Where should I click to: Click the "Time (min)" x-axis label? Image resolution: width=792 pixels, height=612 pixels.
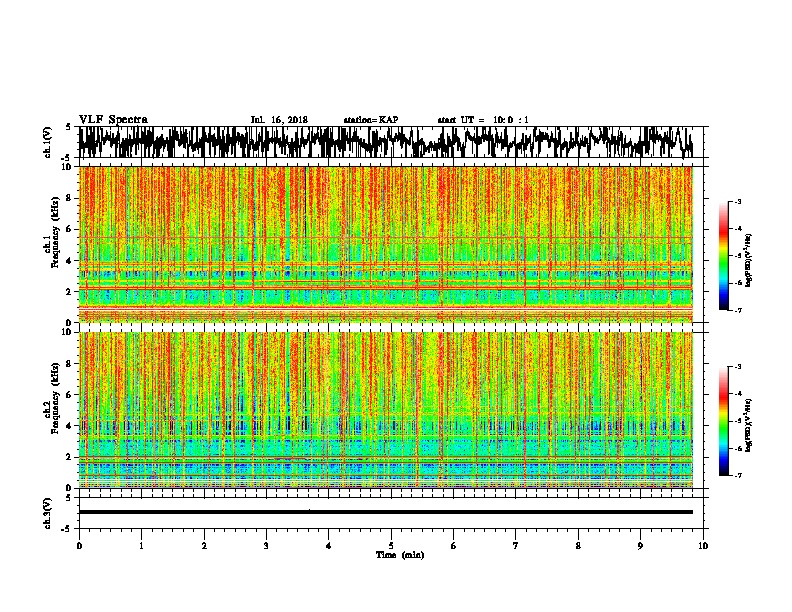pos(400,555)
